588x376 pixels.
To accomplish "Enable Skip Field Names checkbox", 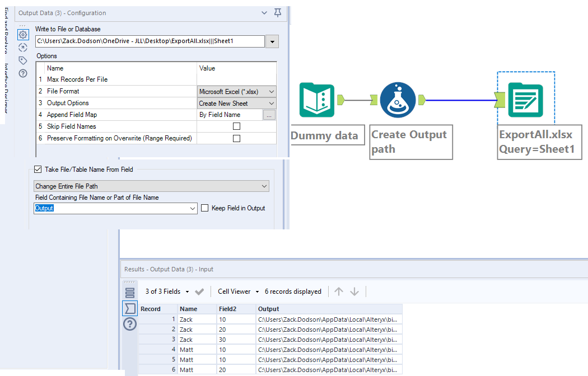I will (236, 126).
